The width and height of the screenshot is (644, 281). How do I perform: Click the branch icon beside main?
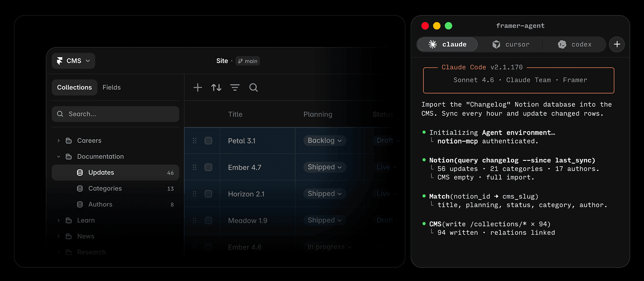(x=241, y=61)
